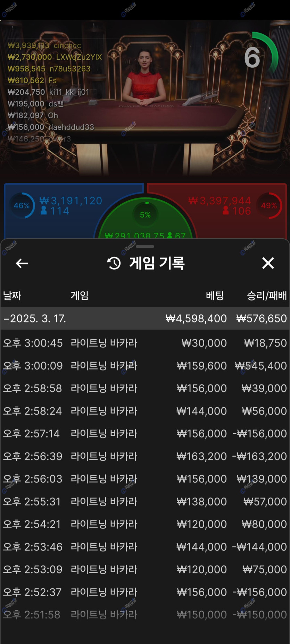Click the 승리/패배 column header
The image size is (290, 644).
click(266, 296)
